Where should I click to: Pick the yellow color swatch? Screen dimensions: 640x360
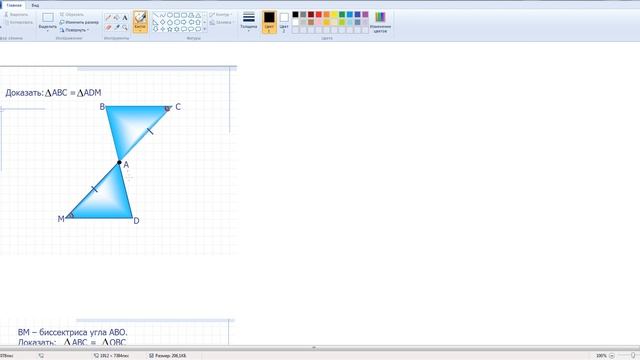334,14
